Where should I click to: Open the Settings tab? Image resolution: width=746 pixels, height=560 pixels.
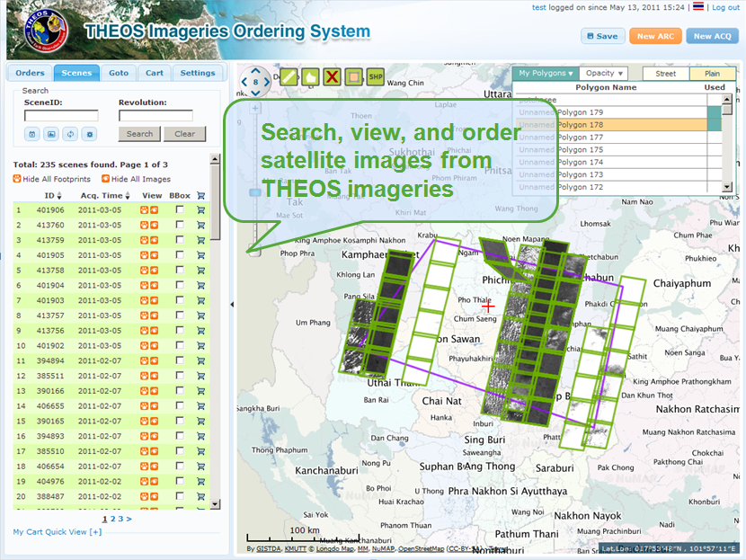(198, 73)
